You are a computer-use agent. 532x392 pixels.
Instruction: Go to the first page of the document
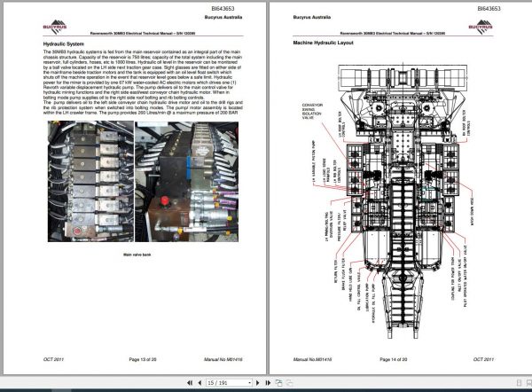[190, 383]
